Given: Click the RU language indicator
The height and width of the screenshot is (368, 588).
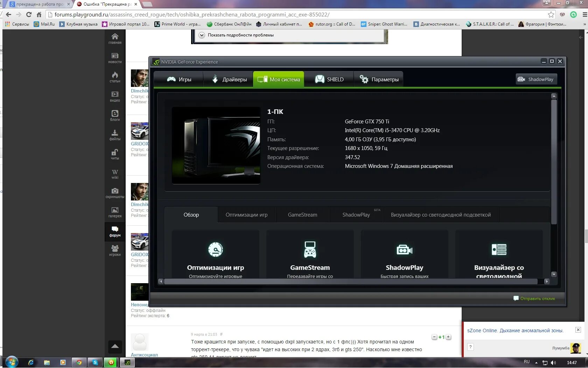Looking at the screenshot, I should coord(527,362).
